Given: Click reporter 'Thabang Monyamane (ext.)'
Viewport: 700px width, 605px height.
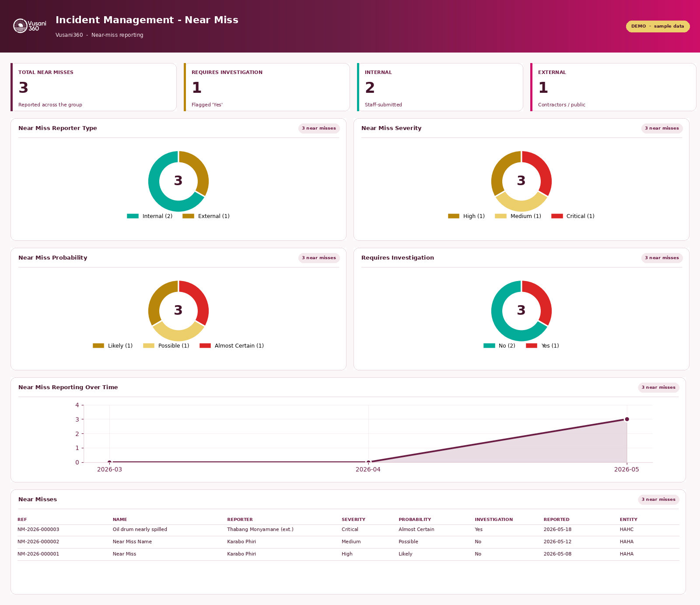Looking at the screenshot, I should point(260,530).
